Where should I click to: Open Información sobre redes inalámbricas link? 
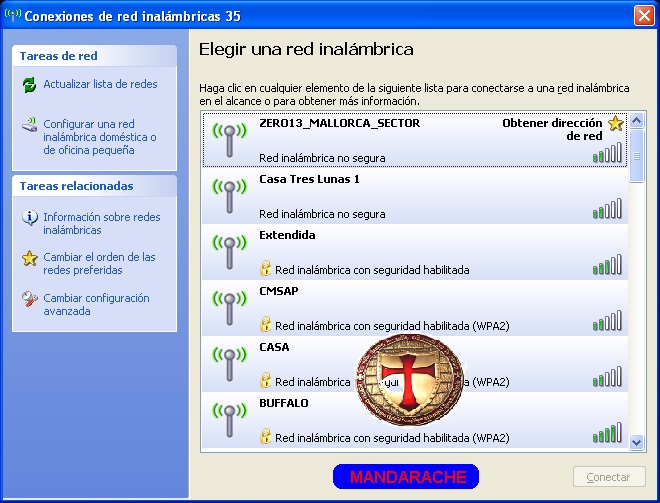pos(101,223)
